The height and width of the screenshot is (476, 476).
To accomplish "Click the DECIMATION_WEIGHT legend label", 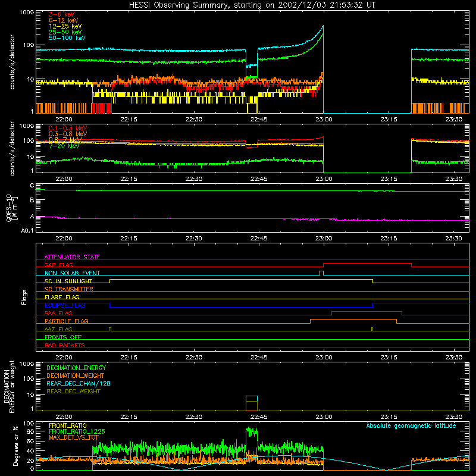I will point(76,375).
